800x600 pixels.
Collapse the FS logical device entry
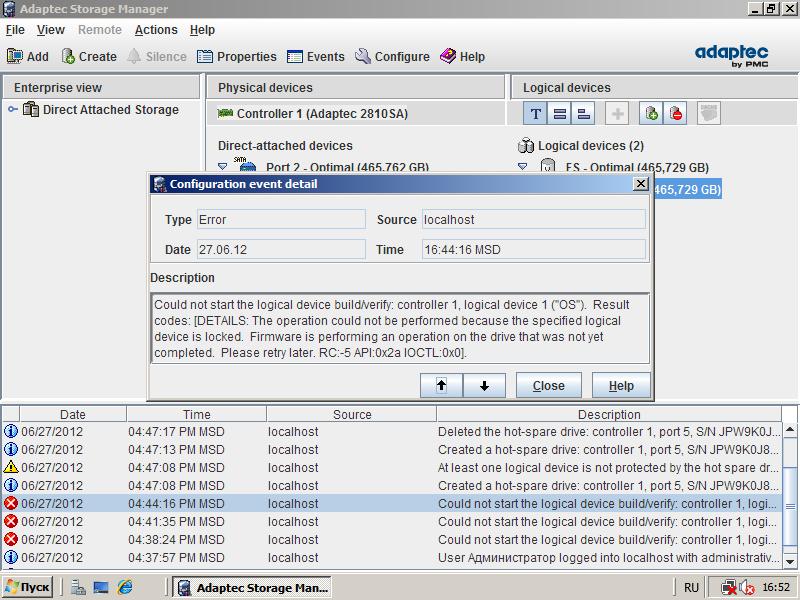[x=522, y=168]
